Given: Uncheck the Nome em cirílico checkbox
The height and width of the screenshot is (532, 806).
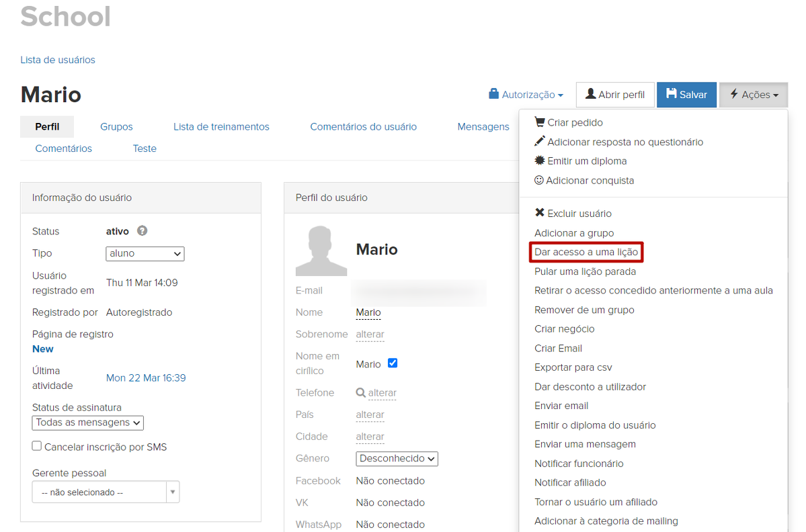Looking at the screenshot, I should pyautogui.click(x=393, y=363).
